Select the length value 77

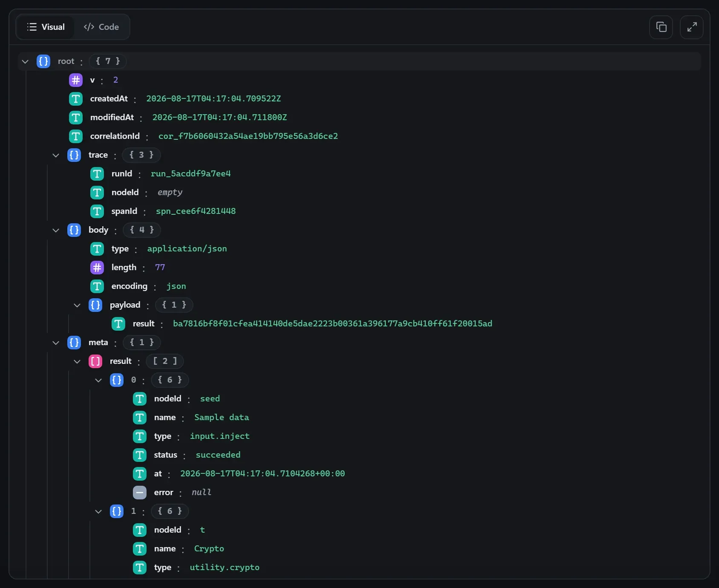pos(160,268)
